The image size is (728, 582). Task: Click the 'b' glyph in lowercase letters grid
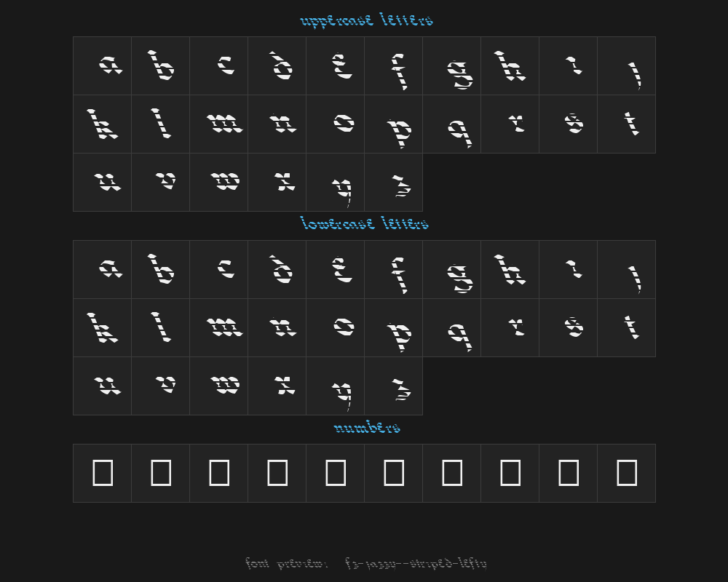click(161, 270)
